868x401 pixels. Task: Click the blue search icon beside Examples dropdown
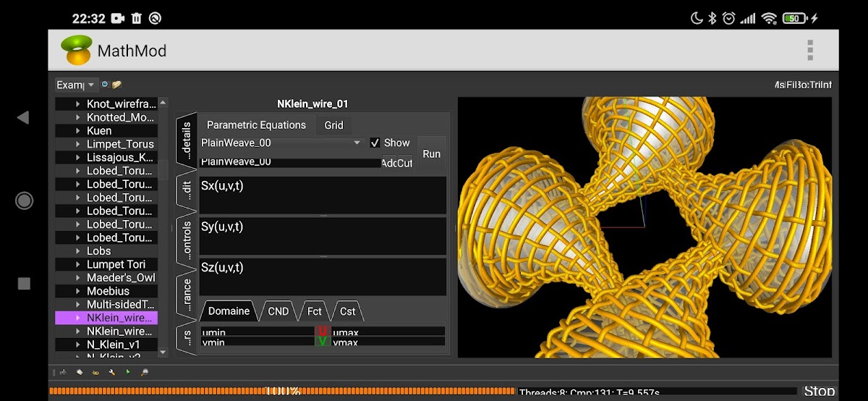pos(105,85)
